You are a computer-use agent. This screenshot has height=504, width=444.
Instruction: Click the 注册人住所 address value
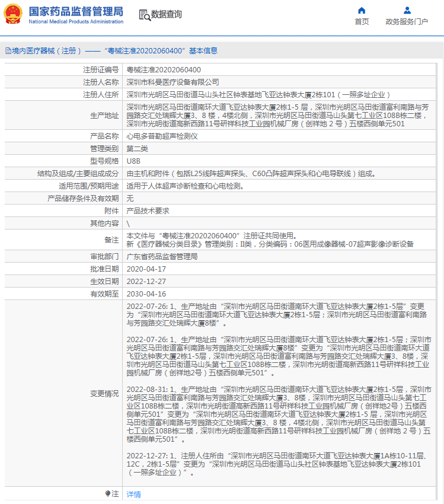pos(258,95)
